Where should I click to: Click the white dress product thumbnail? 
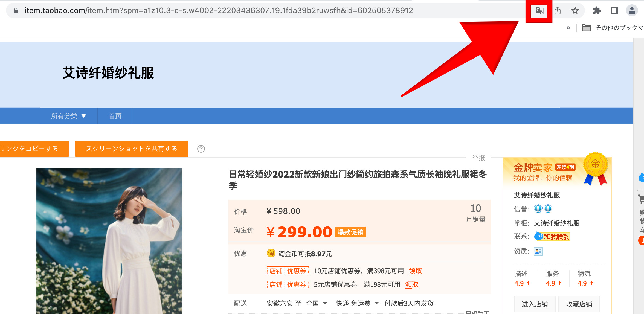tap(109, 241)
